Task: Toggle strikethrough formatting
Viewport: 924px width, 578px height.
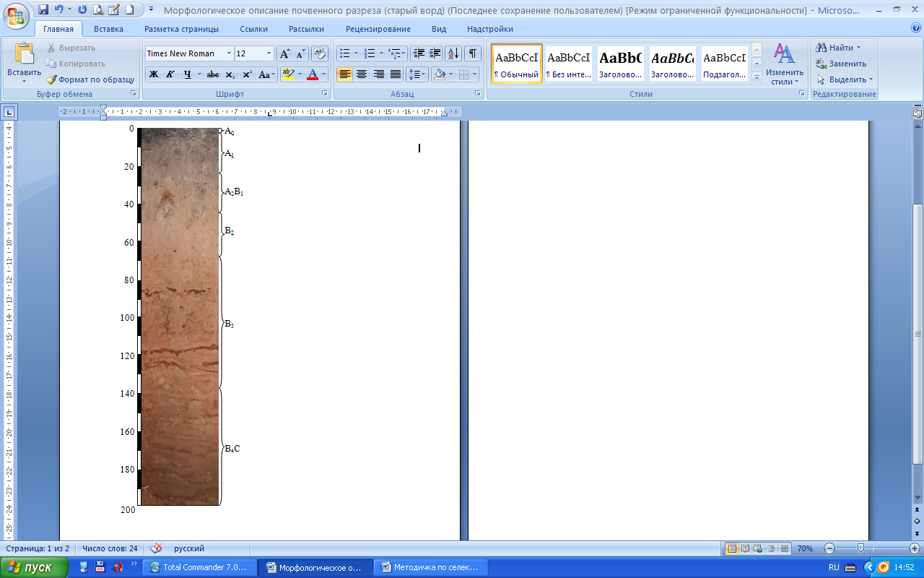Action: pyautogui.click(x=213, y=74)
